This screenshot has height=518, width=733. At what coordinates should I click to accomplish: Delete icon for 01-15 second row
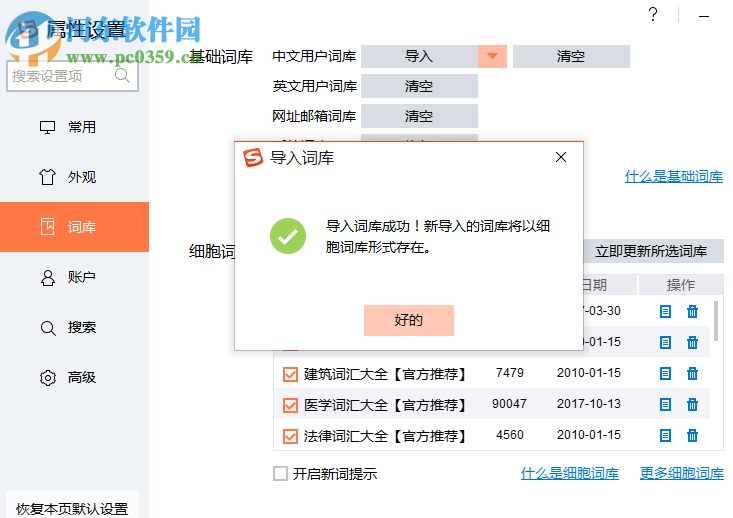coord(692,342)
